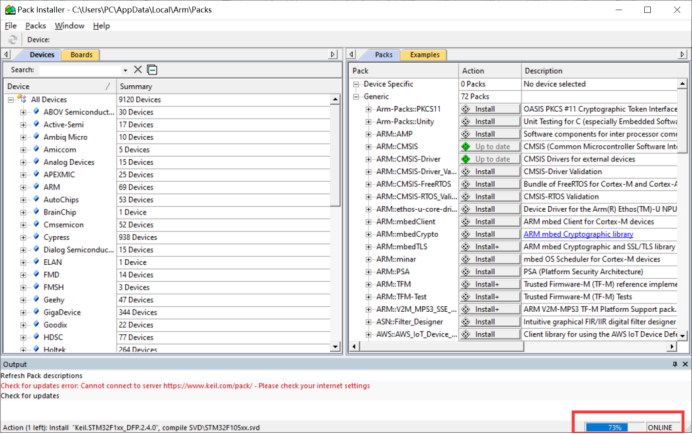
Task: Click the ONLINE status indicator
Action: point(660,427)
